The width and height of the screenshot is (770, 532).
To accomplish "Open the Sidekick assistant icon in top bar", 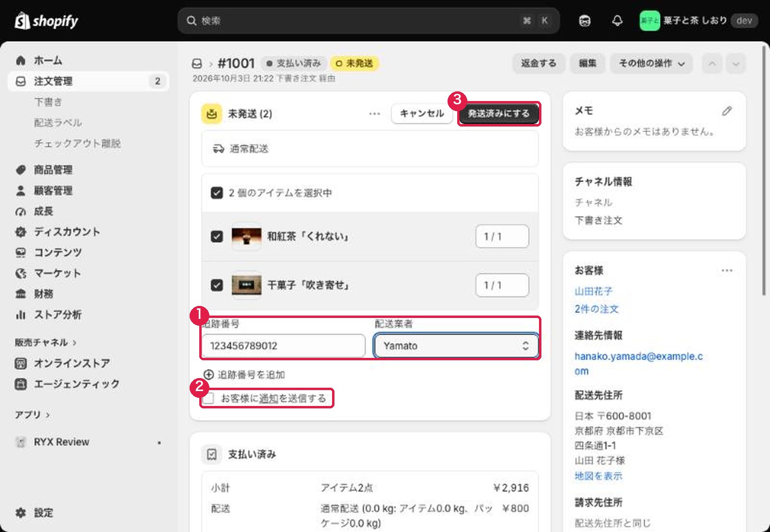I will pyautogui.click(x=585, y=21).
